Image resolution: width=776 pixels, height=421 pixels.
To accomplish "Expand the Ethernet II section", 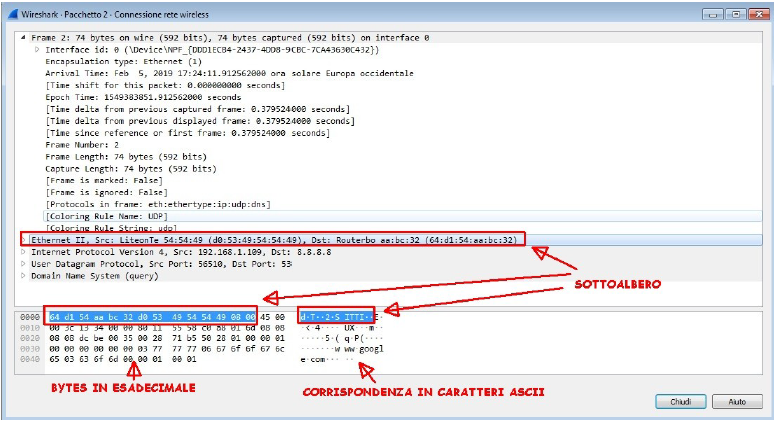I will point(25,241).
